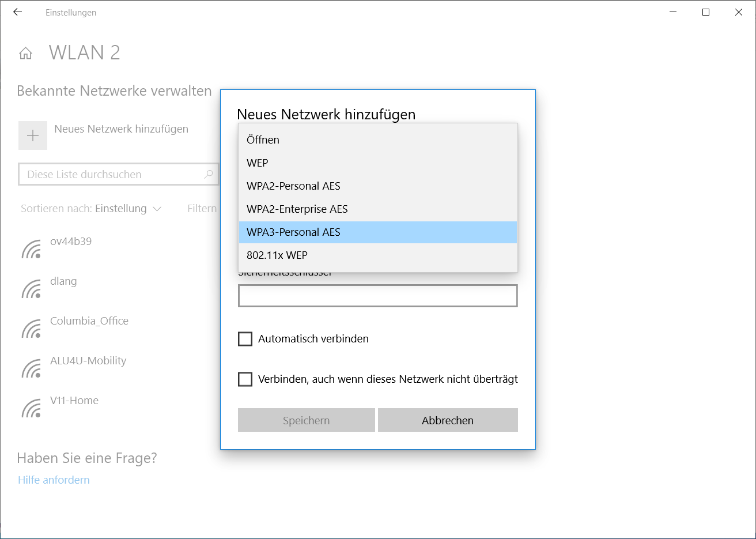This screenshot has width=756, height=539.
Task: Click the ALU4U-Mobility Wi-Fi icon
Action: (32, 368)
